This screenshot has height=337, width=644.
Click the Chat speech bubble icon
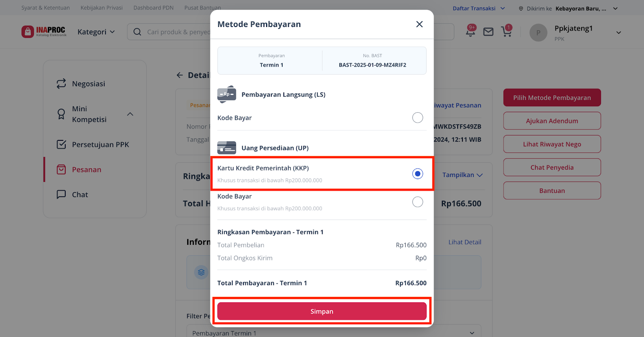point(61,195)
